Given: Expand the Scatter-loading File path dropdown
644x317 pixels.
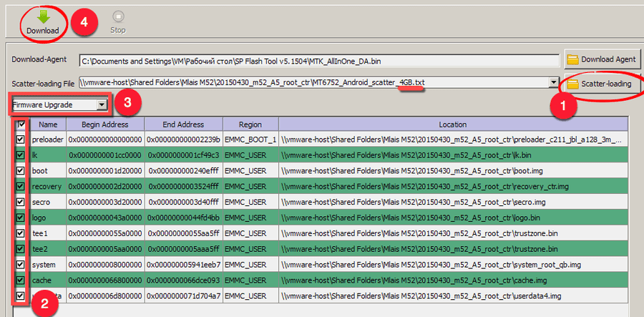Looking at the screenshot, I should tap(555, 83).
